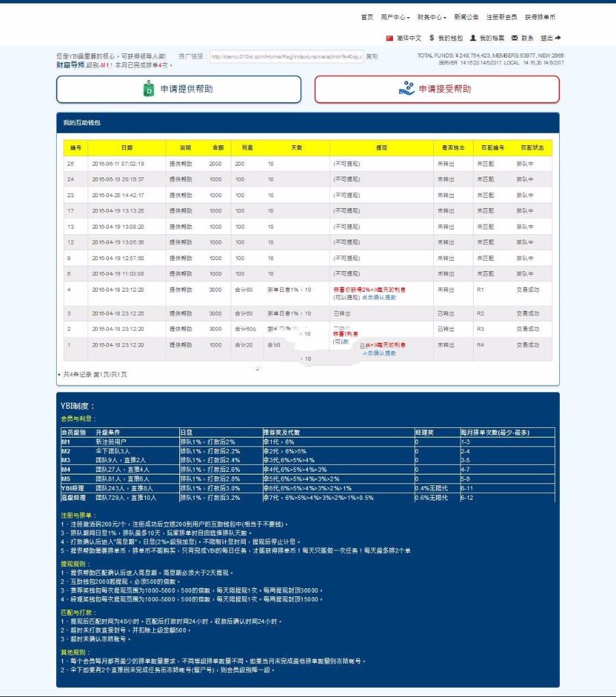Click the 注册与排单 section heading

[x=78, y=515]
